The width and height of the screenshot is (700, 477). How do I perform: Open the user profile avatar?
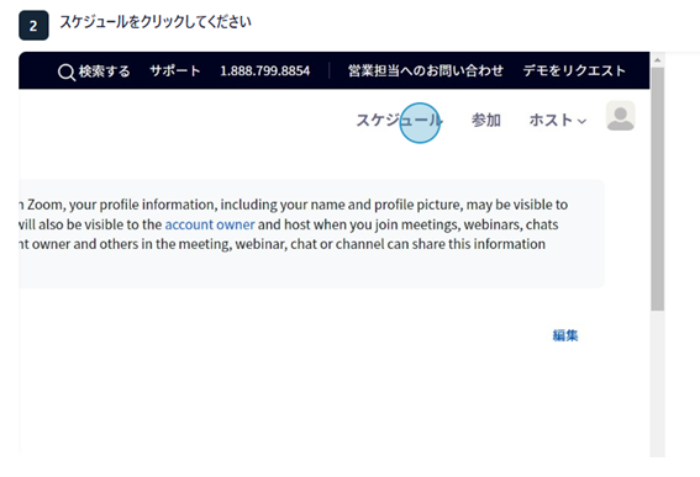pyautogui.click(x=620, y=117)
